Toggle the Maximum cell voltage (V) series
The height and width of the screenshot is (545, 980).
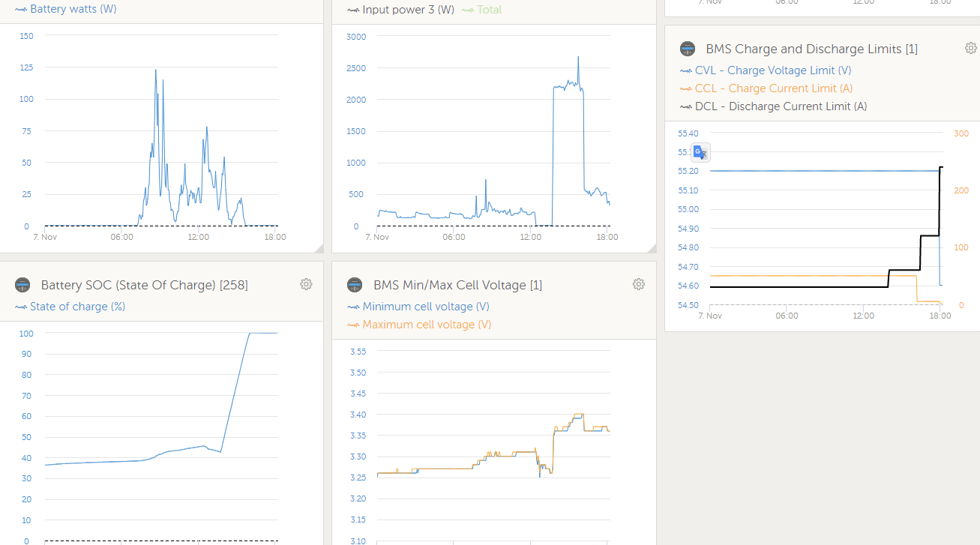427,325
